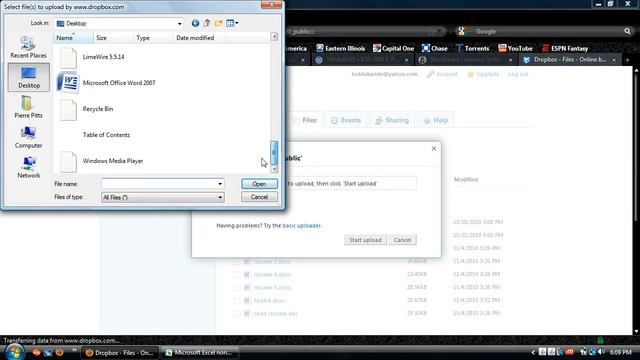
Task: Open the Views menu icon in file dialog
Action: [230, 23]
